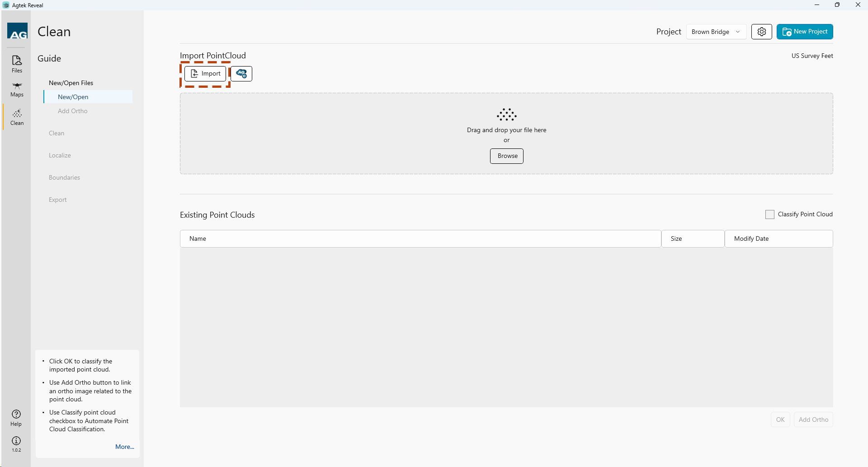Image resolution: width=868 pixels, height=467 pixels.
Task: Open the Brown Bridge project dropdown
Action: pos(716,32)
